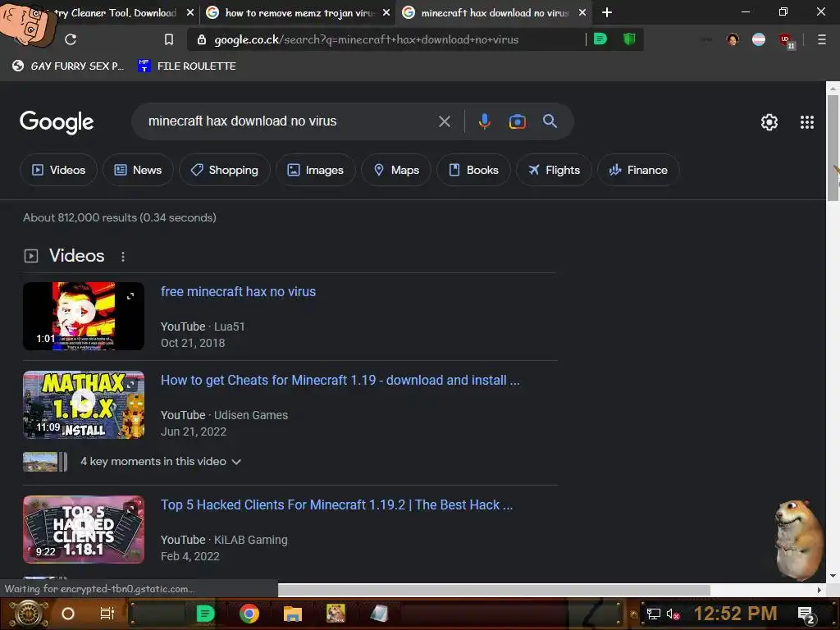The image size is (840, 630).
Task: Play the MATHAX 1.19.X install thumbnail
Action: pos(84,404)
